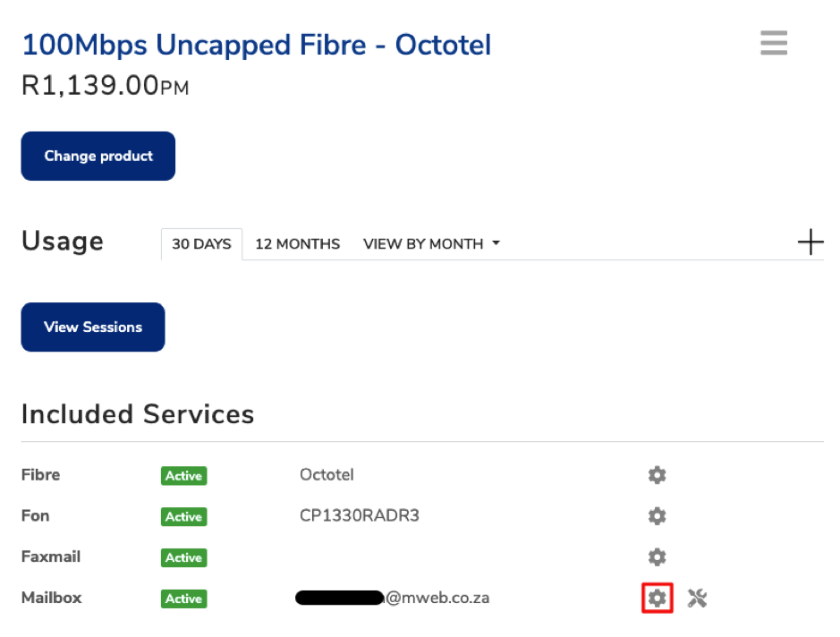Open the hamburger menu icon

click(x=774, y=43)
